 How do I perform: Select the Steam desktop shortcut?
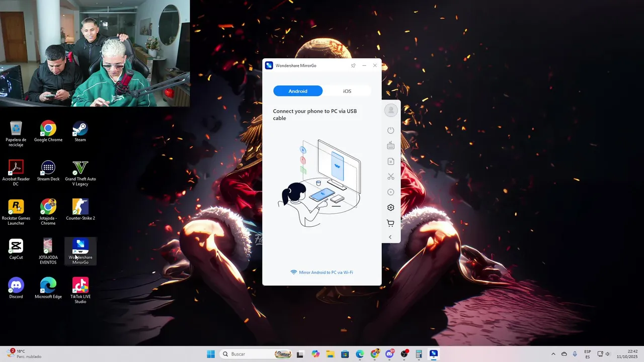(80, 131)
